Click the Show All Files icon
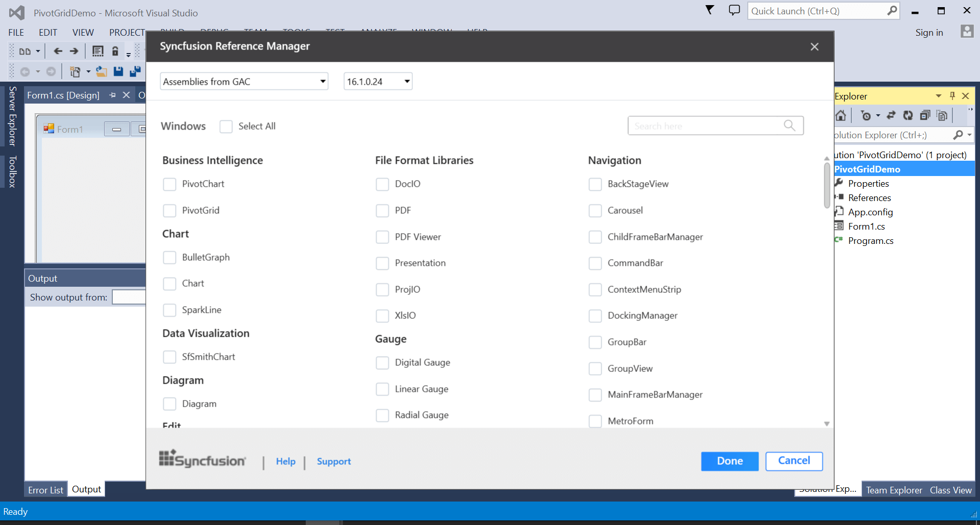This screenshot has height=525, width=980. 942,116
